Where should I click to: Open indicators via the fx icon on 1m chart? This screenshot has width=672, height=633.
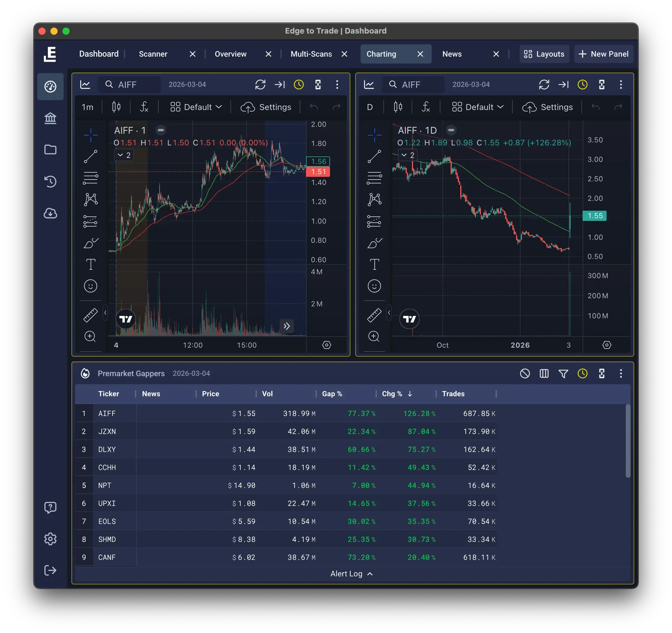tap(144, 107)
